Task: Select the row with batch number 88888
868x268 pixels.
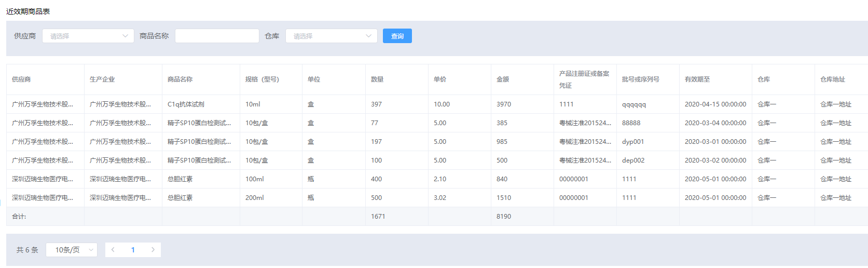Action: 631,123
